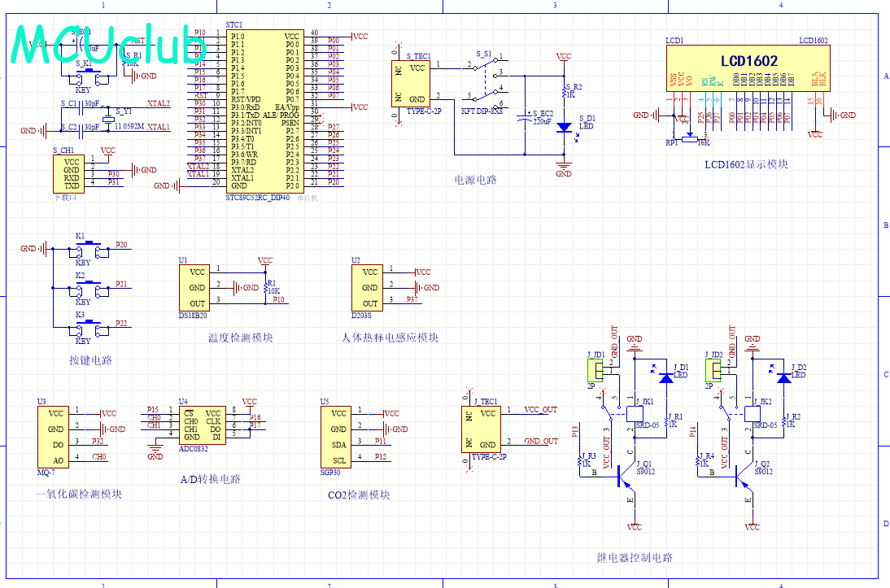The height and width of the screenshot is (588, 890).
Task: Select the J_Q1 S9012 transistor symbol
Action: coord(625,477)
